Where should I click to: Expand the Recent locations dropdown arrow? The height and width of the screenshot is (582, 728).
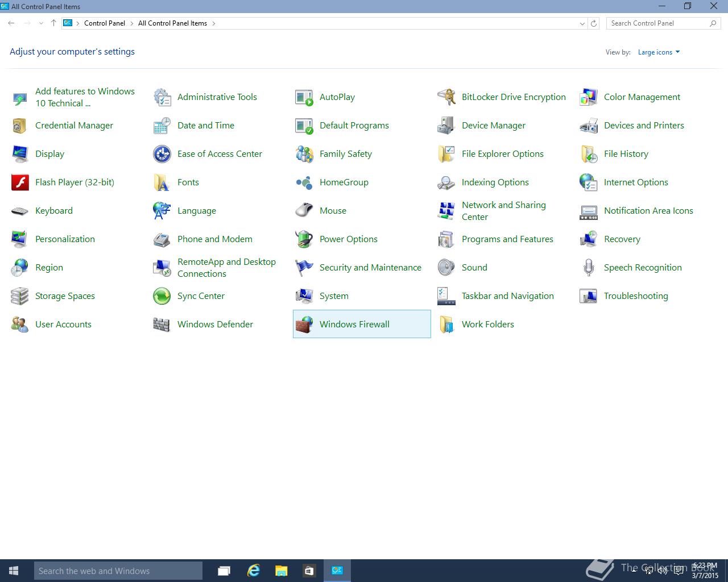[41, 23]
